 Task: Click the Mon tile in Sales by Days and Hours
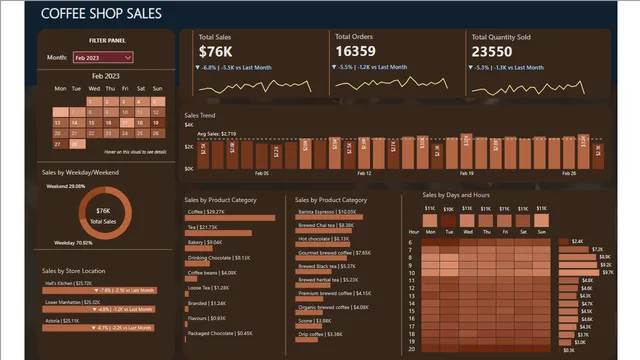point(430,221)
